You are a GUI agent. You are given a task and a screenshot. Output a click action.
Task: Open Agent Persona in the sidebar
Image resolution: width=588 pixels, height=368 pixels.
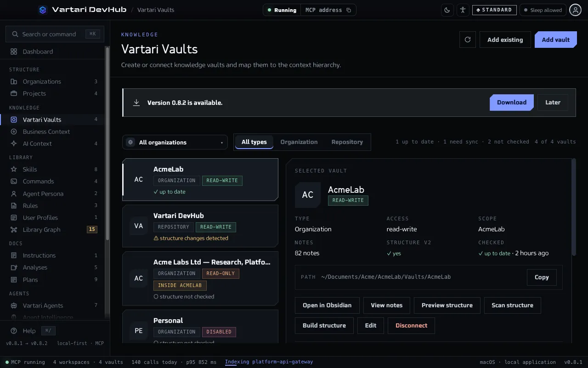53,194
